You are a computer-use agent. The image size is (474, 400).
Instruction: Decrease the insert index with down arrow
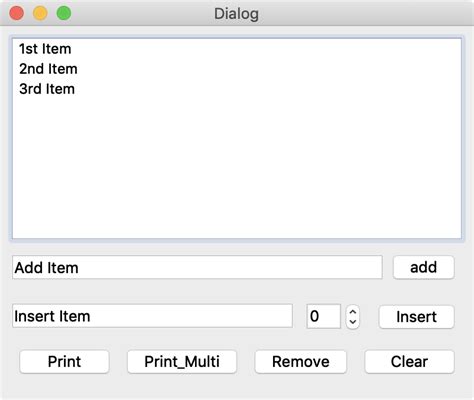[x=353, y=322]
